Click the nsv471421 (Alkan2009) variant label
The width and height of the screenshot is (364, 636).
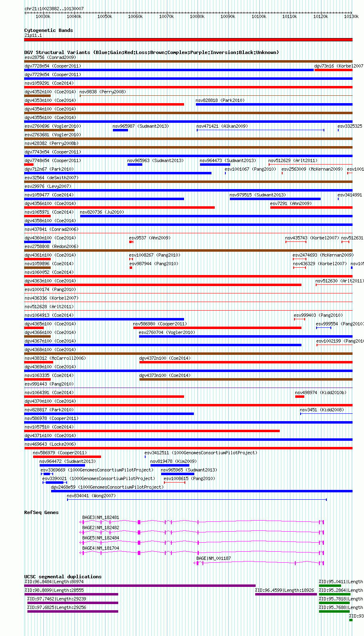pyautogui.click(x=222, y=126)
